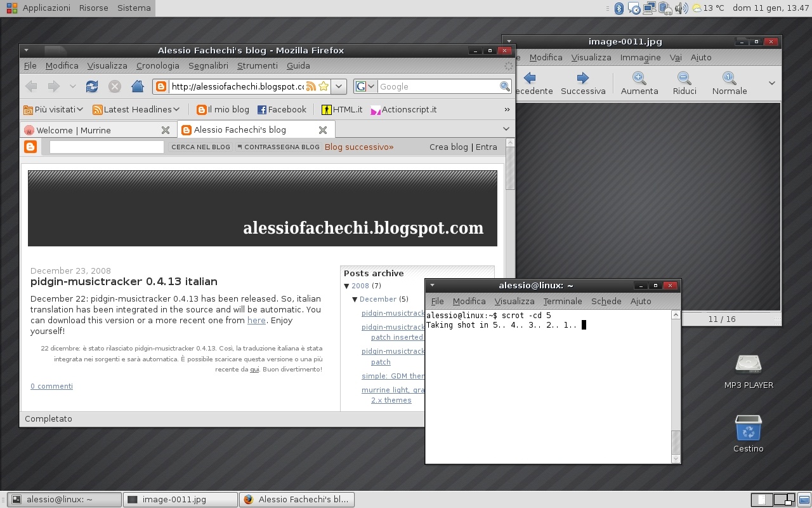
Task: Click date dom 11 gen, 13.47 clock
Action: (771, 8)
